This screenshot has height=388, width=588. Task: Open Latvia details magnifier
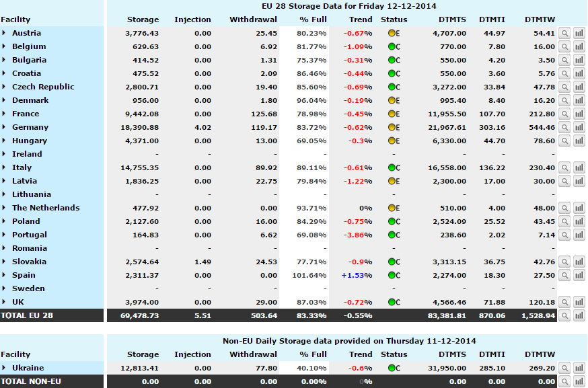[x=564, y=182]
